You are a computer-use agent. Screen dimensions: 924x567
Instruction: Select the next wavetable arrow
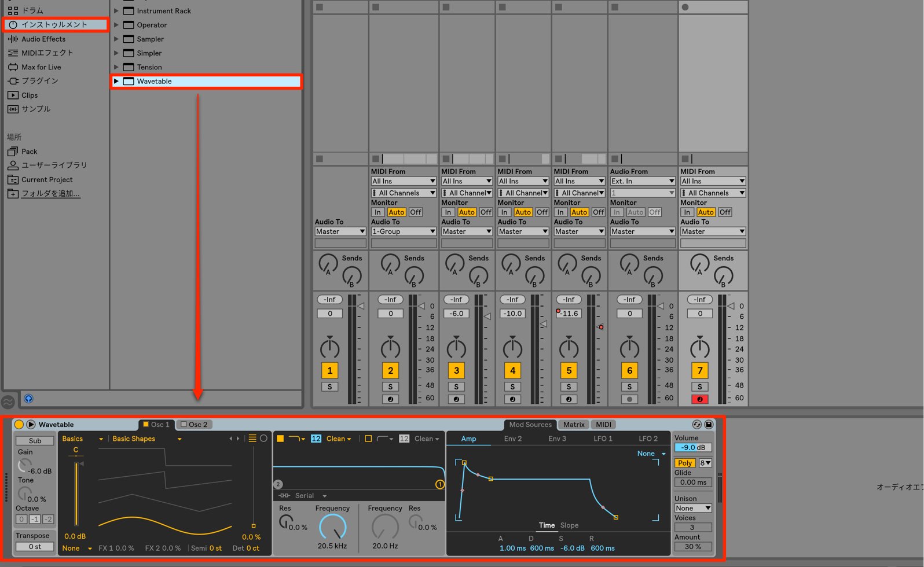238,439
